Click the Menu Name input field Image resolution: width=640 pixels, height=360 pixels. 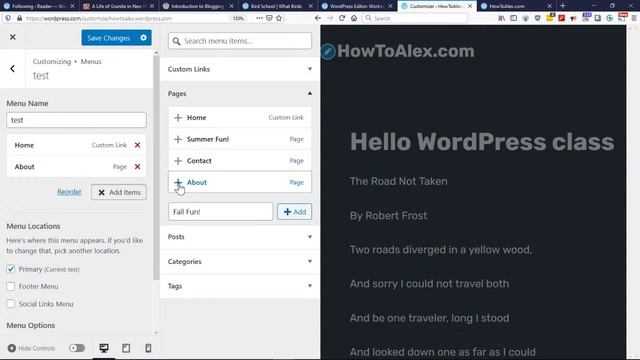(x=76, y=120)
